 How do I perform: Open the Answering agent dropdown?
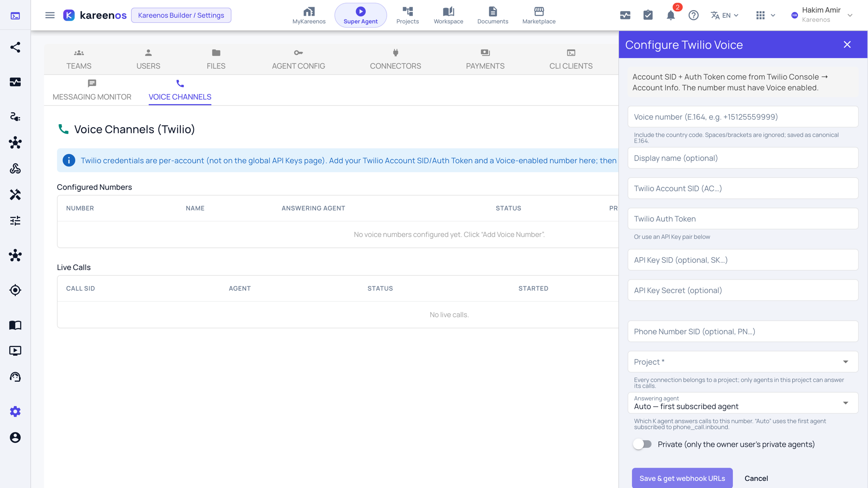(x=743, y=403)
